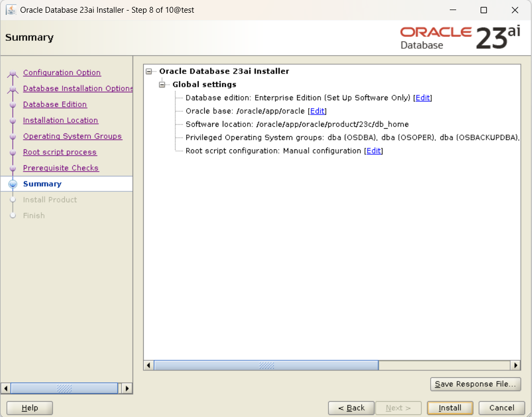Maximize the installer window
The height and width of the screenshot is (417, 532).
tap(484, 10)
